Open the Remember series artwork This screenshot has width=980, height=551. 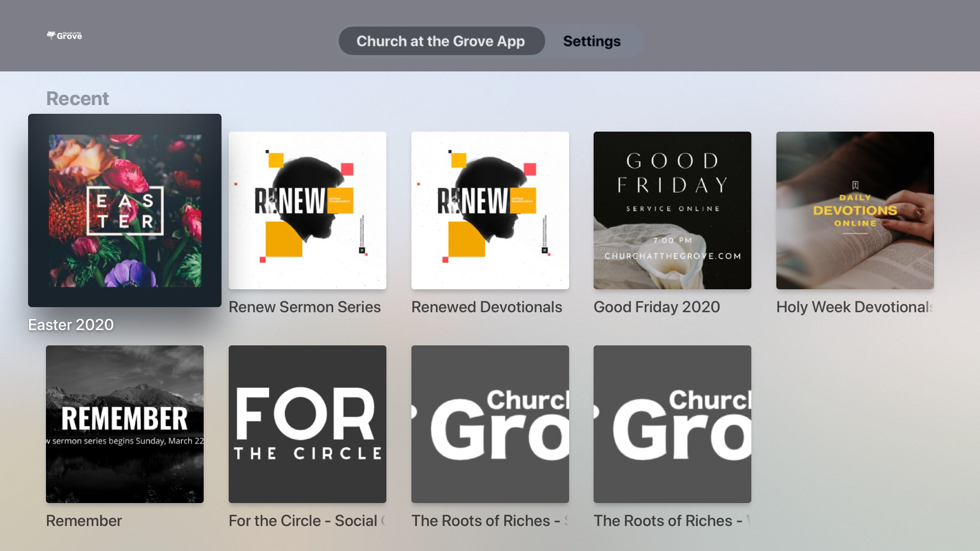(x=125, y=424)
